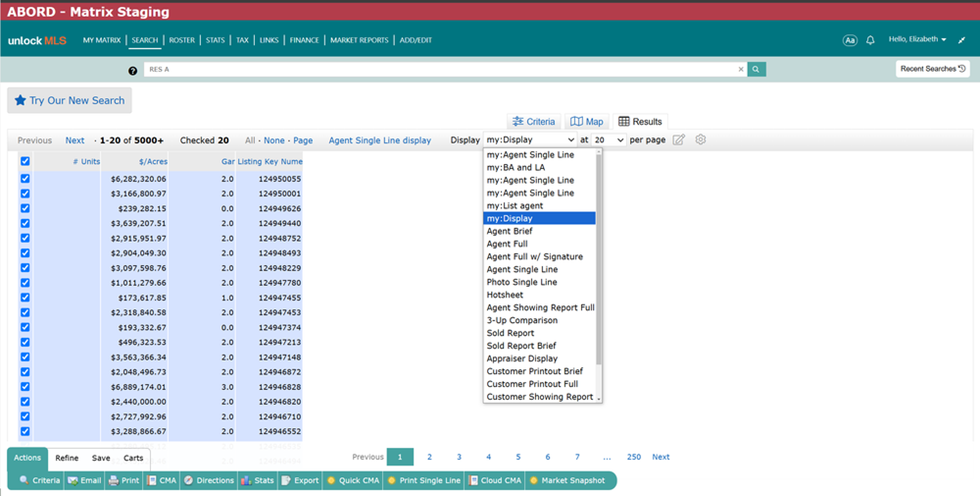The height and width of the screenshot is (496, 980).
Task: Click None selection link
Action: (274, 141)
